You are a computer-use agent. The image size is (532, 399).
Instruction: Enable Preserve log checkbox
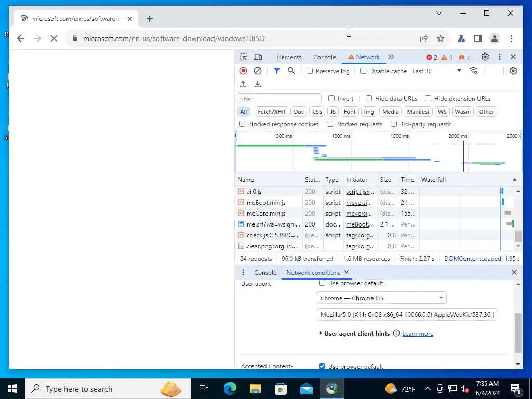(310, 71)
